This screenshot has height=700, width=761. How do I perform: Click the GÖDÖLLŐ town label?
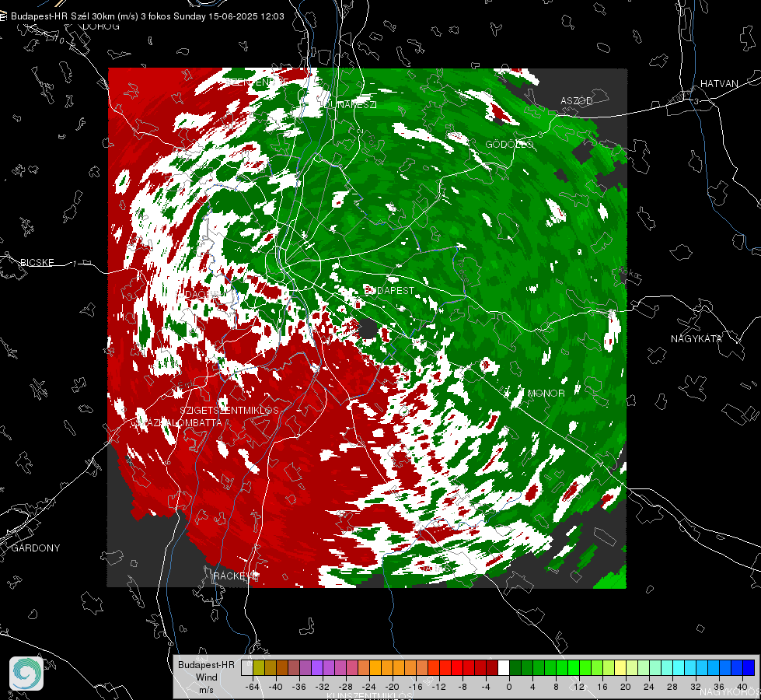click(x=510, y=144)
